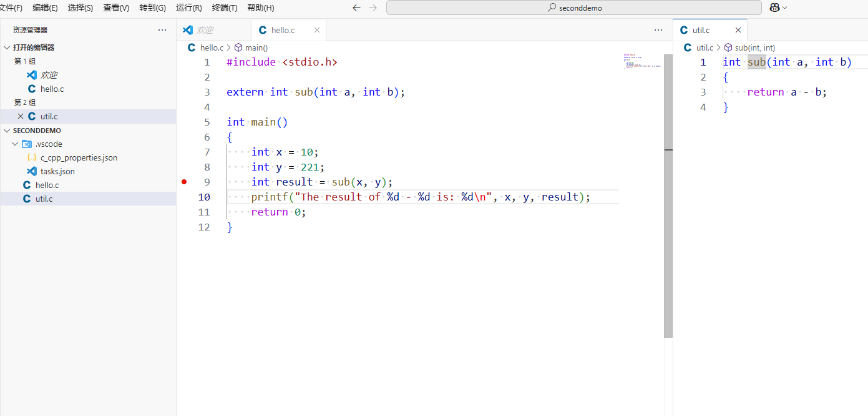Click the .vscode folder icon
Screen dimensions: 868x416
(27, 144)
